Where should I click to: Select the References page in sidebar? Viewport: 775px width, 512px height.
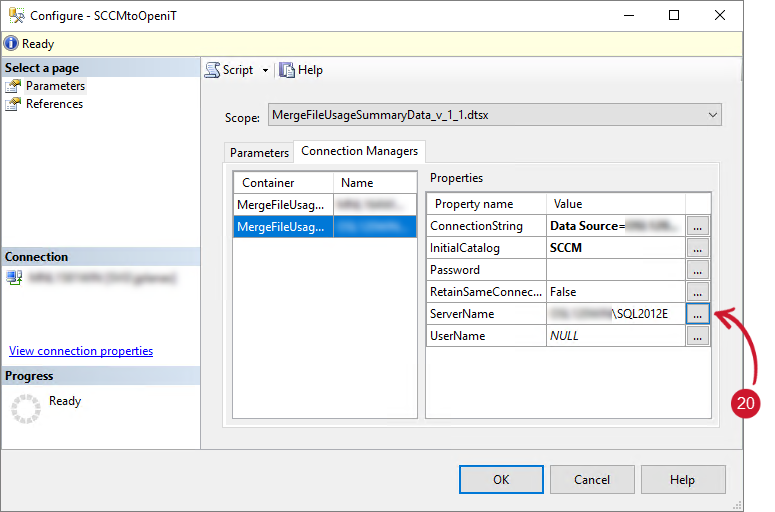tap(54, 104)
